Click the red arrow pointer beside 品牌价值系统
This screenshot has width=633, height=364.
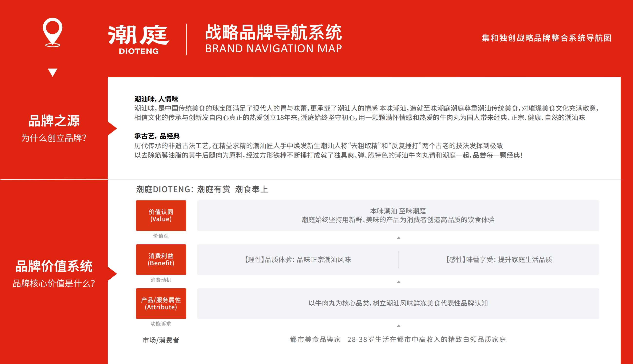tap(112, 274)
